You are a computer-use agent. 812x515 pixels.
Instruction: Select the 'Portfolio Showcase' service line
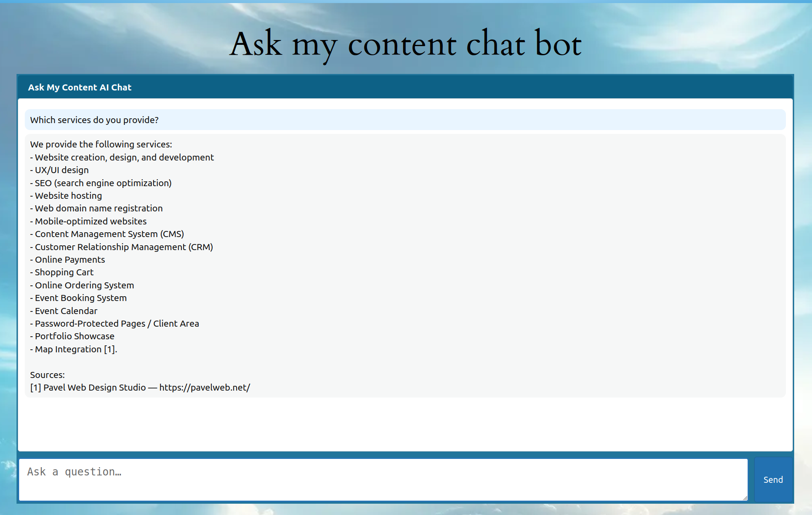pos(73,336)
